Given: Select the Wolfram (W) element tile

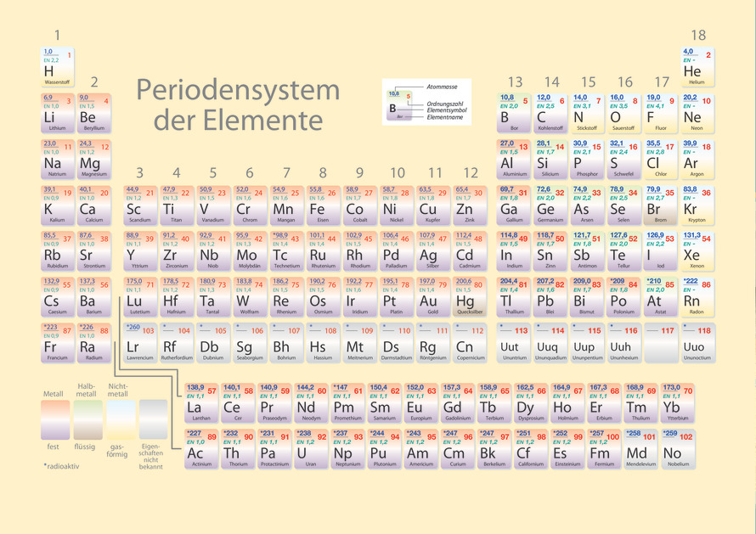Looking at the screenshot, I should [x=250, y=297].
